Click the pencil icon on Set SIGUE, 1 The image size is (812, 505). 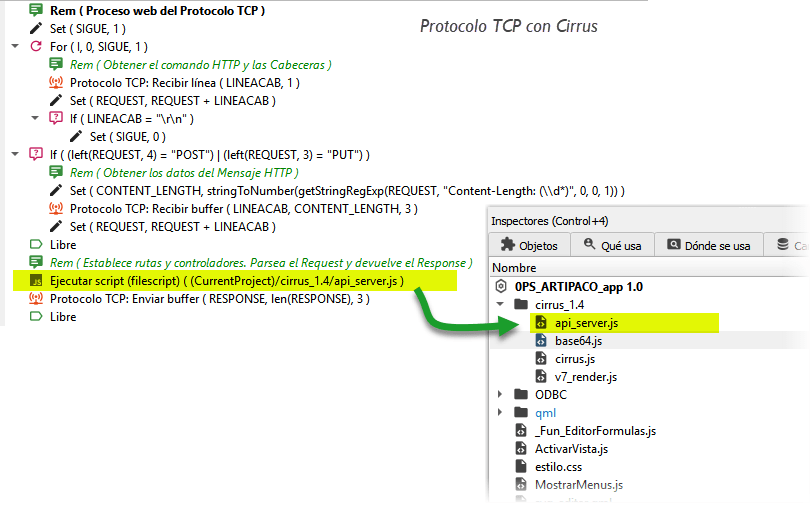(x=36, y=29)
